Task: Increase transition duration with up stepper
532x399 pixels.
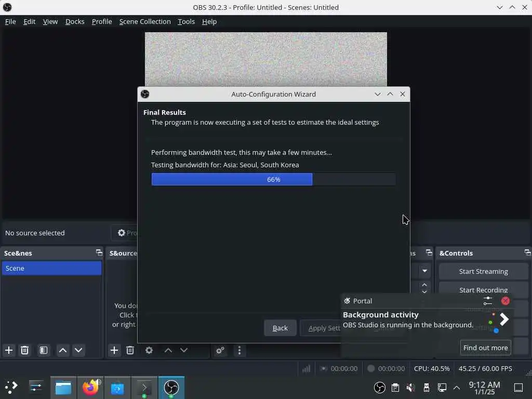Action: pyautogui.click(x=424, y=284)
